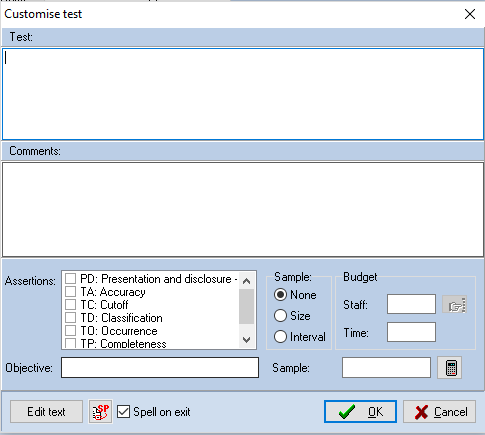This screenshot has width=485, height=435.
Task: Focus the Staff budget field
Action: coord(411,304)
